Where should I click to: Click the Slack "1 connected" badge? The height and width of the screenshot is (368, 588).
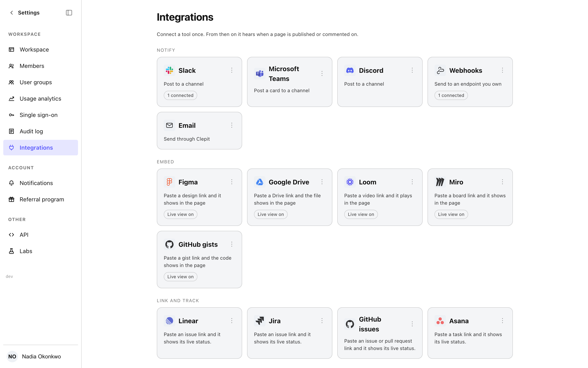click(x=180, y=95)
